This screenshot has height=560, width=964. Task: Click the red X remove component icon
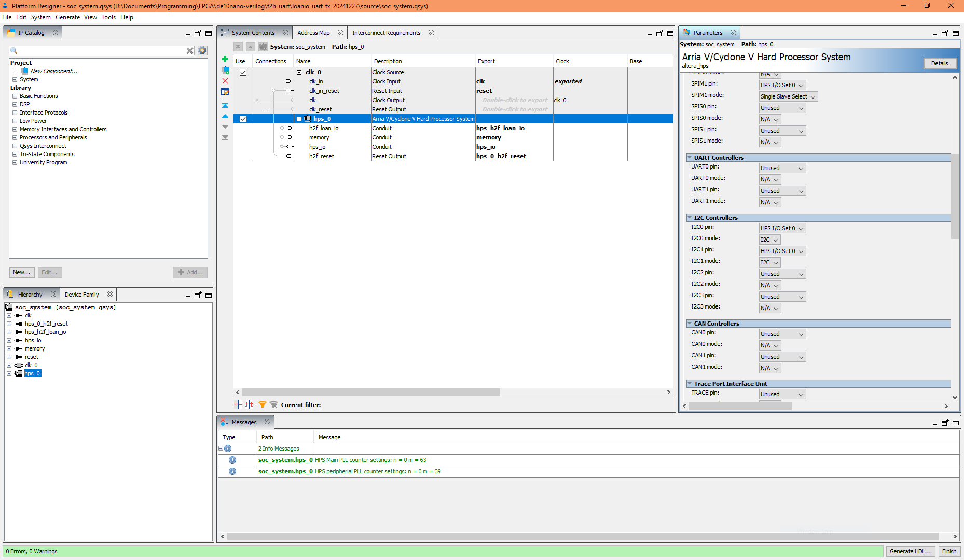click(x=225, y=81)
